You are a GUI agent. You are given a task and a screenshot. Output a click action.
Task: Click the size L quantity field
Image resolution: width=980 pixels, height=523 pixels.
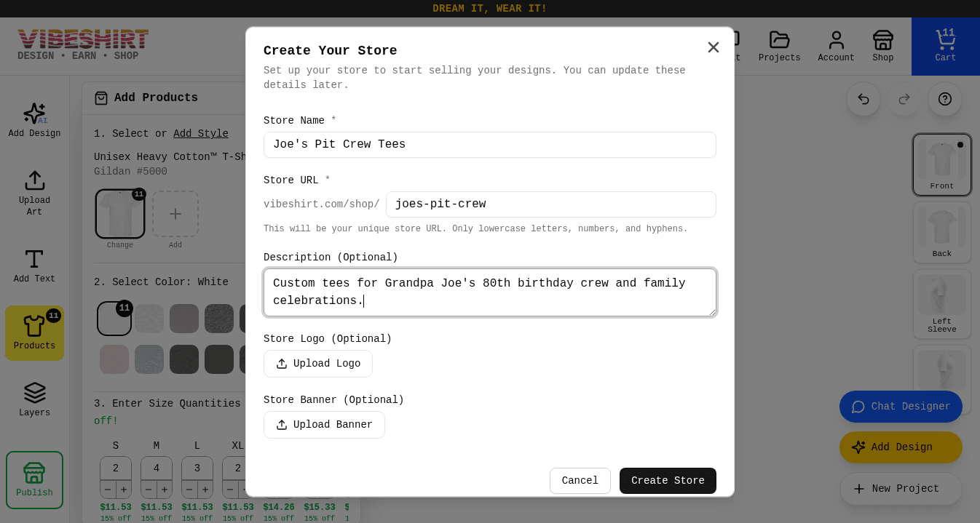(x=197, y=468)
